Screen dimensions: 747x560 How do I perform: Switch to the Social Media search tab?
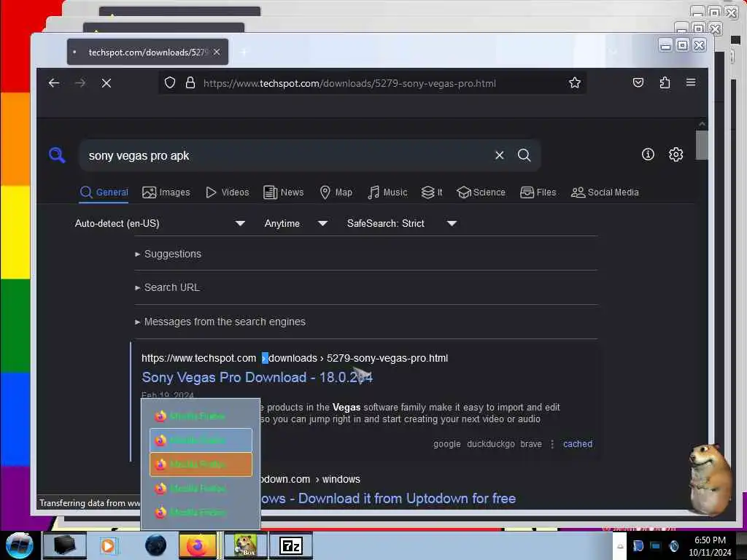pyautogui.click(x=605, y=192)
